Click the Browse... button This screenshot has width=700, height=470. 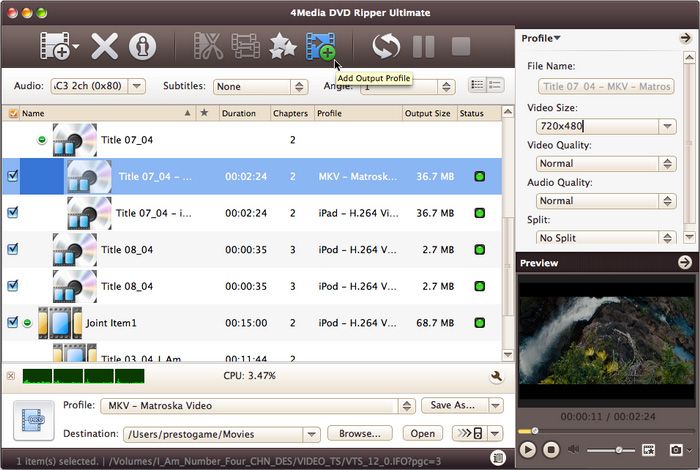click(359, 433)
